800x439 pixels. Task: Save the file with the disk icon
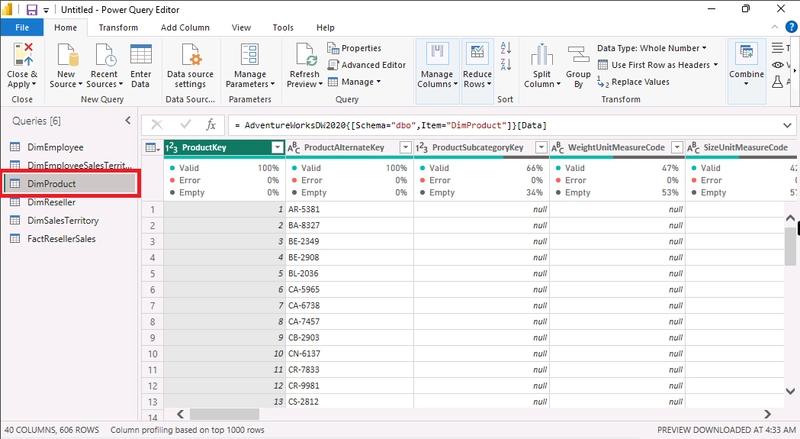pyautogui.click(x=32, y=9)
